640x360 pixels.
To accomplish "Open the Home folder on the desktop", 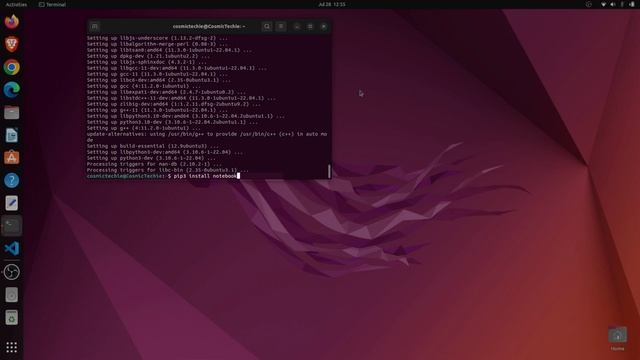I will point(617,338).
